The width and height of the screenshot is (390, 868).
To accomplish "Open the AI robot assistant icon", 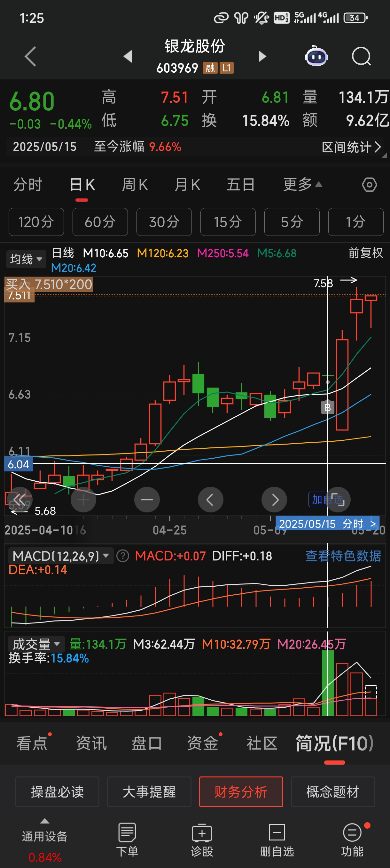I will [x=316, y=56].
